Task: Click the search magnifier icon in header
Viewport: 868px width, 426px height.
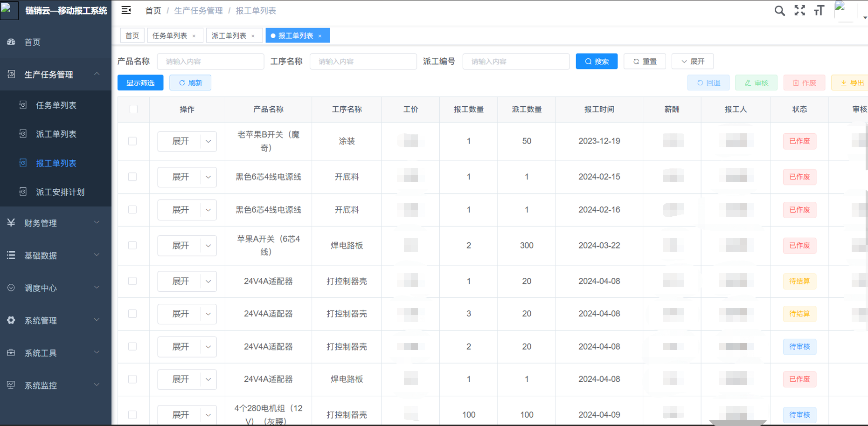Action: pos(779,11)
